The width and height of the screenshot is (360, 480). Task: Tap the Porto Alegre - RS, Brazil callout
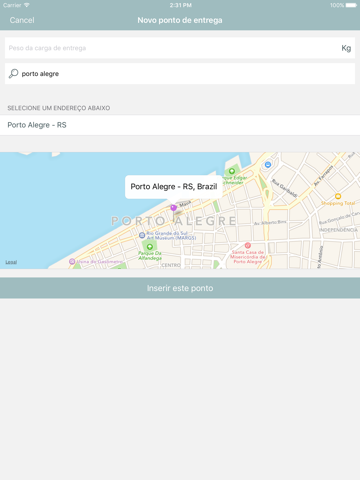click(174, 187)
